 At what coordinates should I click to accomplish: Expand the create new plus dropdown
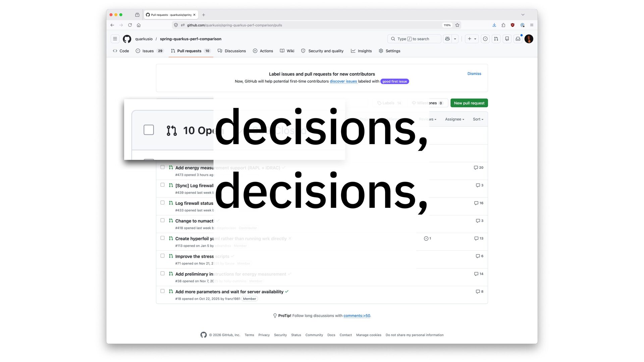click(x=472, y=39)
